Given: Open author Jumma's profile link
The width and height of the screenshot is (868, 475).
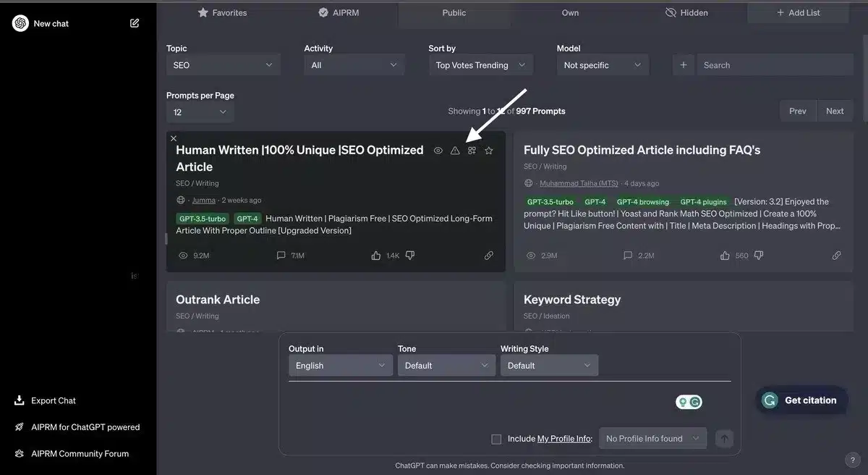Looking at the screenshot, I should pyautogui.click(x=204, y=200).
